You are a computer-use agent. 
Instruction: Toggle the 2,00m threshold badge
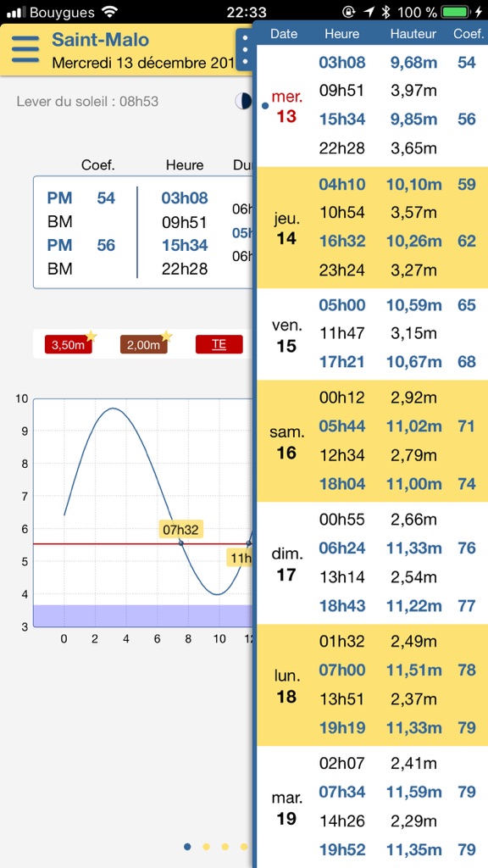pyautogui.click(x=143, y=345)
